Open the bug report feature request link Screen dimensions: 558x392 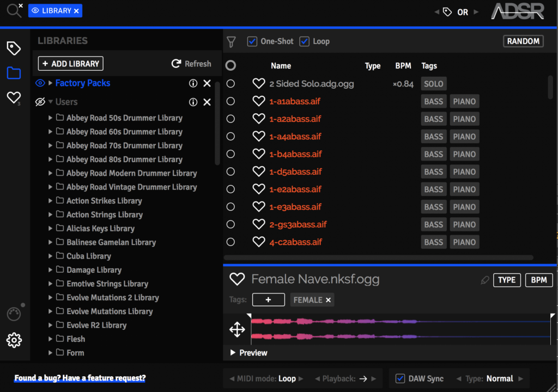pyautogui.click(x=80, y=378)
